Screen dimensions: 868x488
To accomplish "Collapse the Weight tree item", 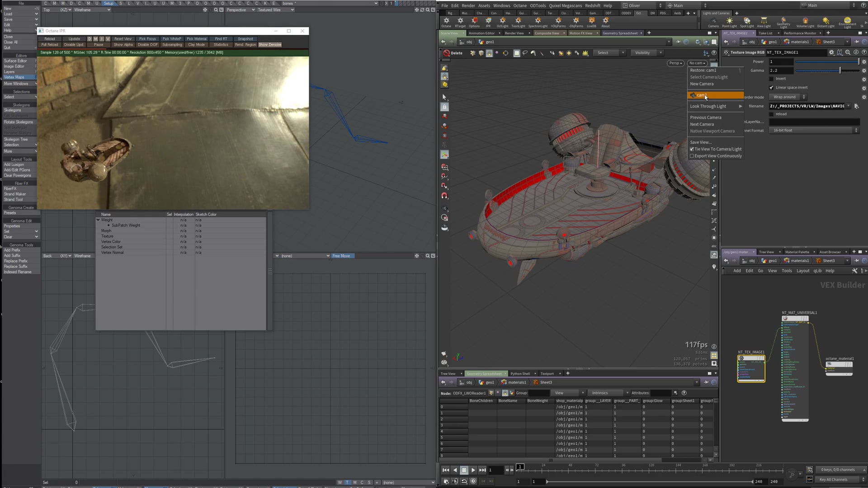I will 98,220.
